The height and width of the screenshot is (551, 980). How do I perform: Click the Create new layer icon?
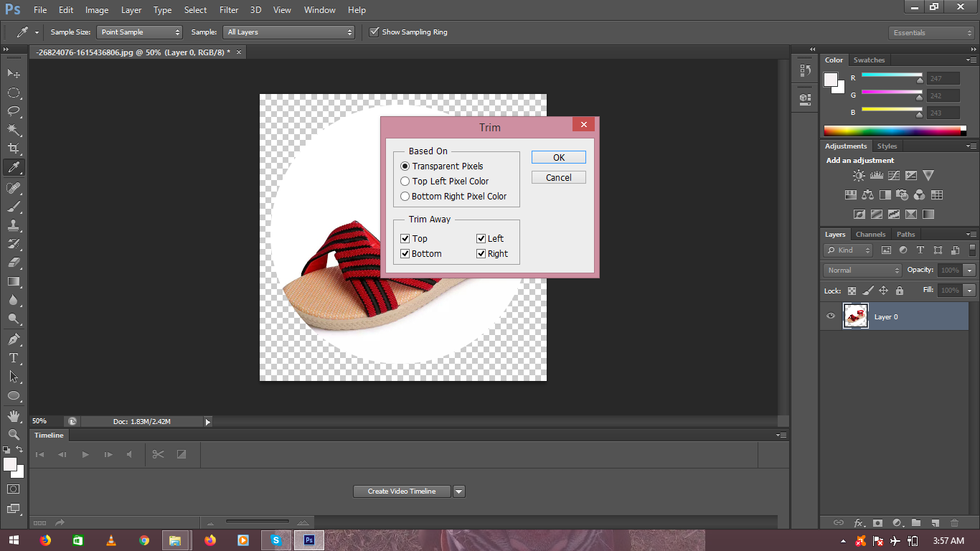point(935,523)
